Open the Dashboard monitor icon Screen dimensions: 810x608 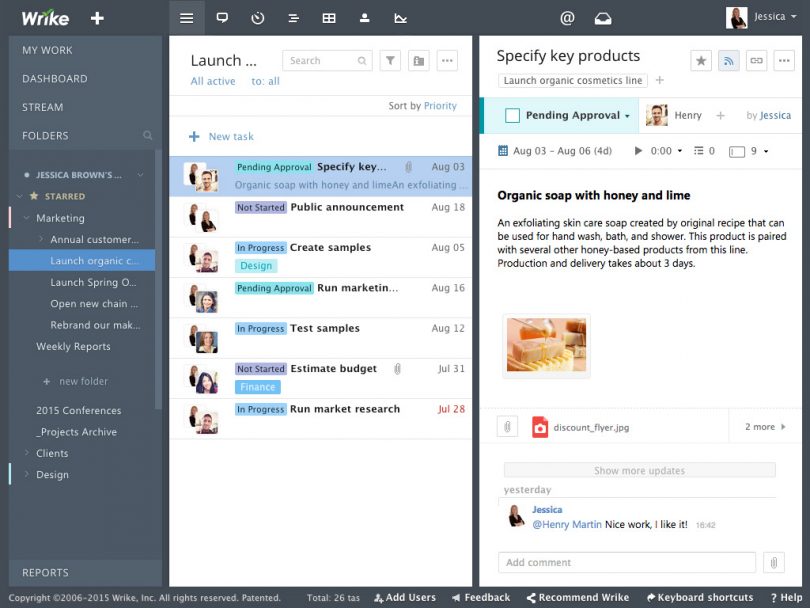coord(222,17)
